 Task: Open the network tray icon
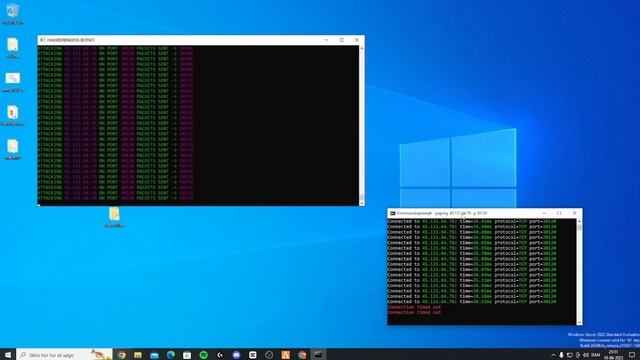tap(570, 355)
